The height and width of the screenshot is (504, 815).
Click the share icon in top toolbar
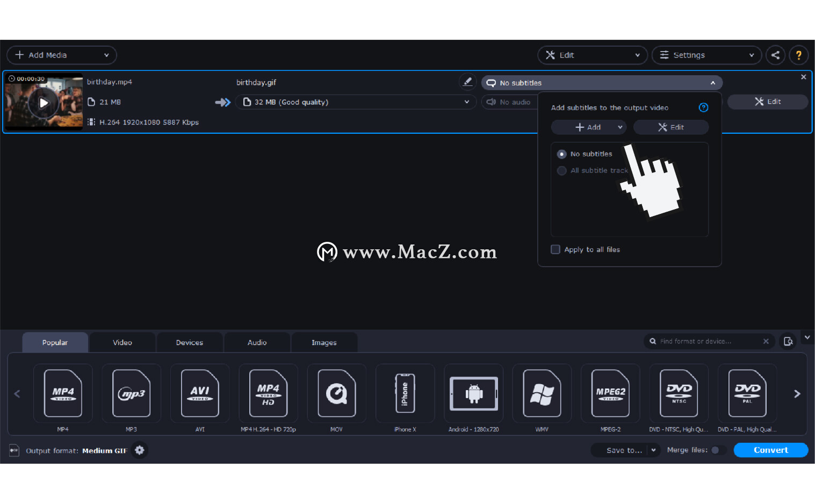[775, 55]
